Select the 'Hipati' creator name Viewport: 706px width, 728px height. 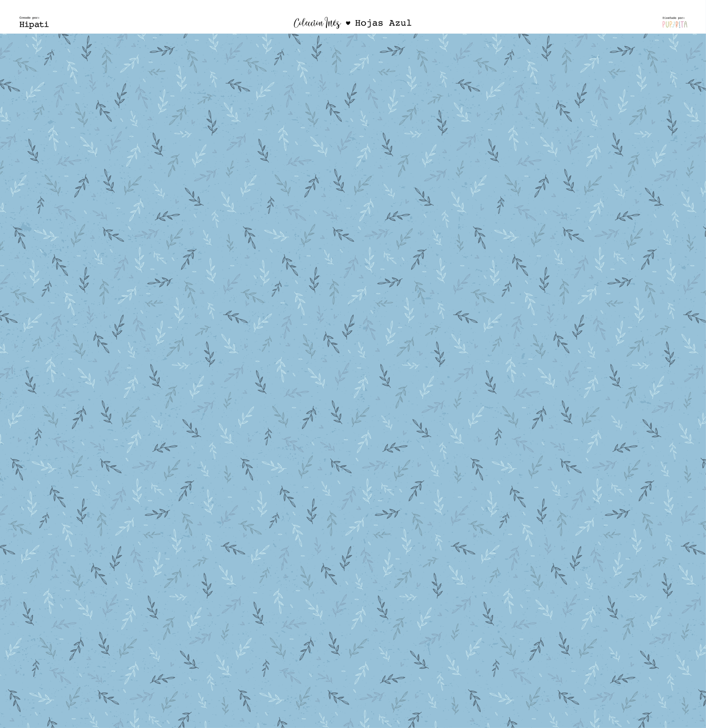(x=34, y=24)
